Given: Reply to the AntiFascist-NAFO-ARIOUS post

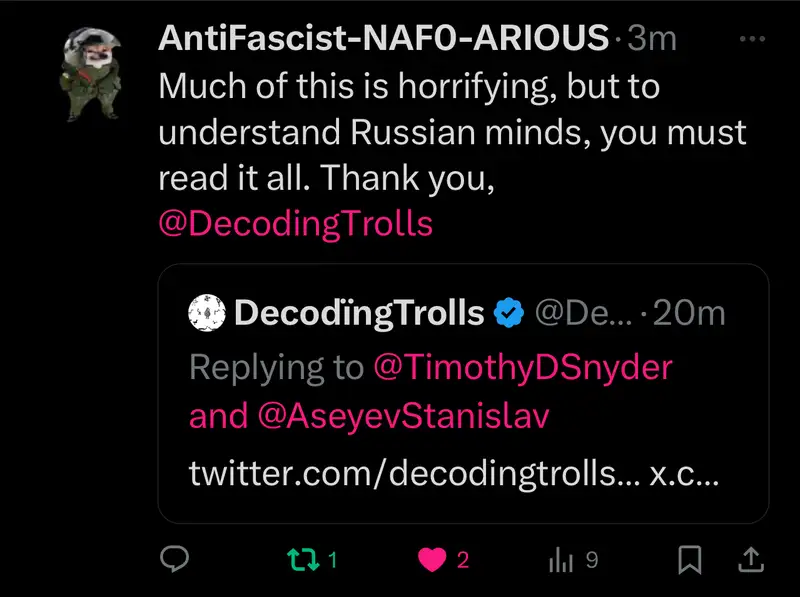Looking at the screenshot, I should (x=175, y=561).
